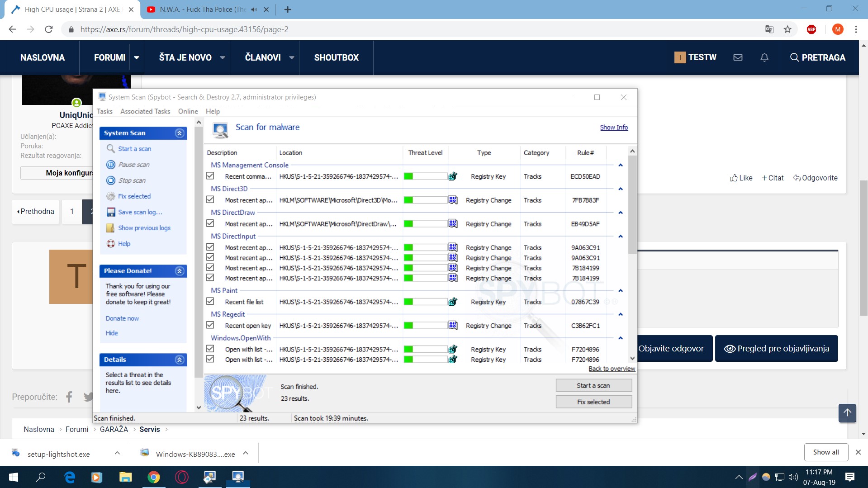Uncheck the MS DirectDraw Most recent ap... entry
The image size is (868, 488).
[210, 223]
